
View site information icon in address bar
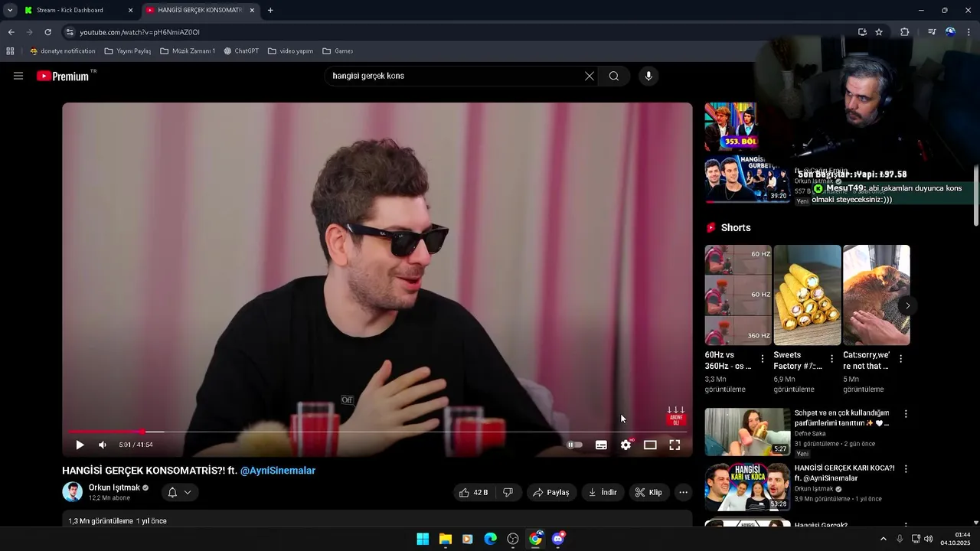click(70, 32)
